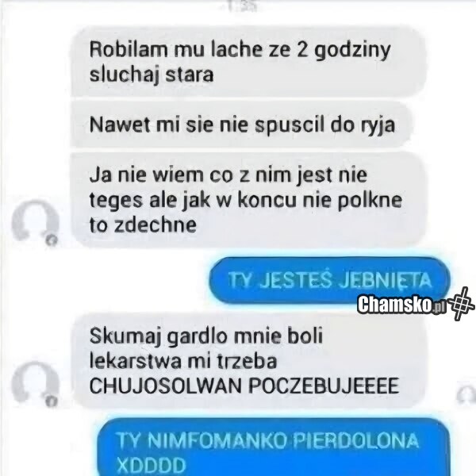This screenshot has width=476, height=476.
Task: Click the hash symbol logo beside Chamsko
Action: [x=461, y=303]
